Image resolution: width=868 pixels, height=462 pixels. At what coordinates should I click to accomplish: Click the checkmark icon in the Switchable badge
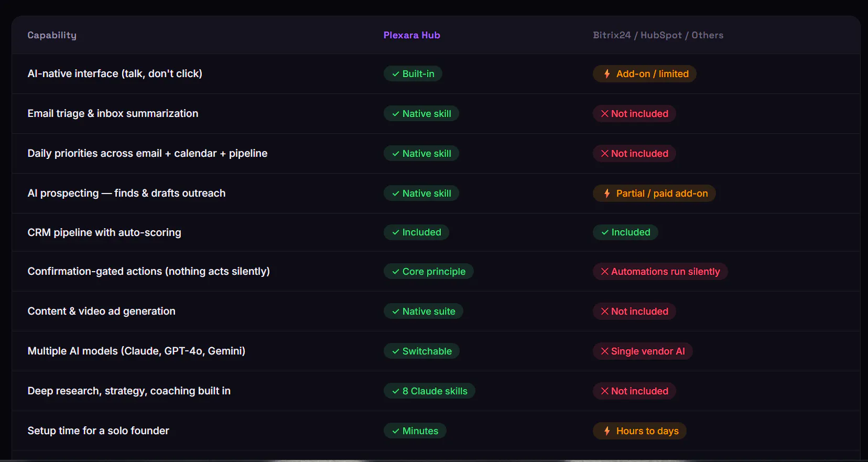396,351
